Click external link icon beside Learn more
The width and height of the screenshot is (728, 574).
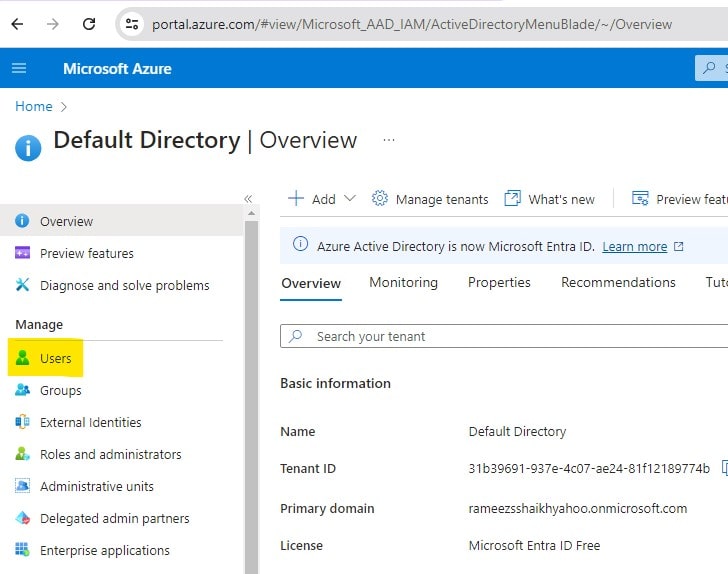point(678,246)
